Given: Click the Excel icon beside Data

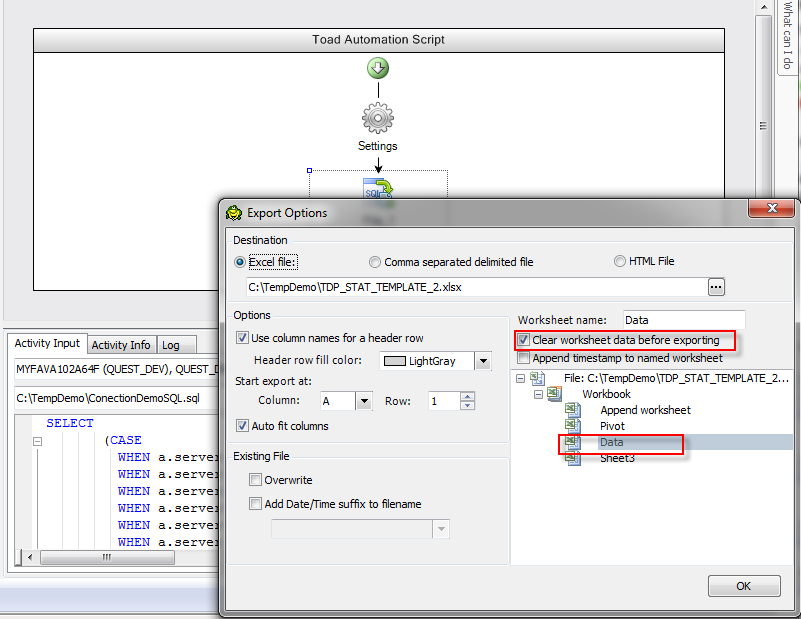Looking at the screenshot, I should click(x=573, y=442).
